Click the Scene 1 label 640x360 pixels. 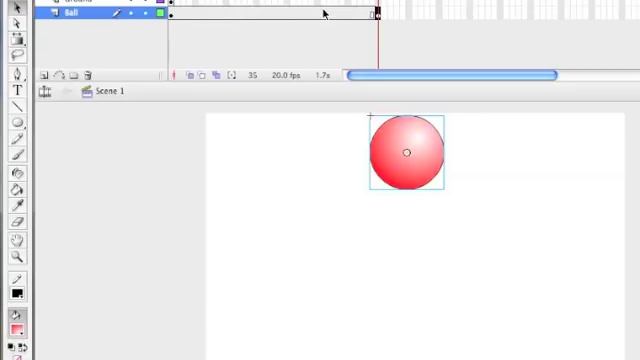click(109, 91)
